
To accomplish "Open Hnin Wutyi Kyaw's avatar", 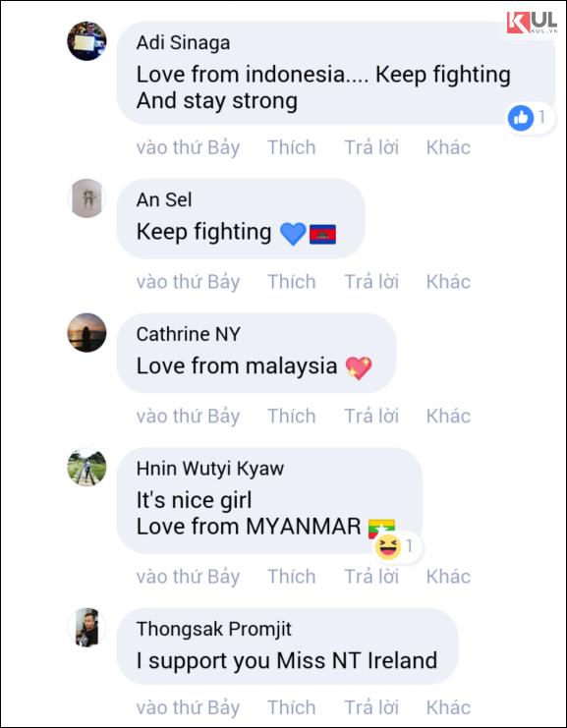I will 86,467.
